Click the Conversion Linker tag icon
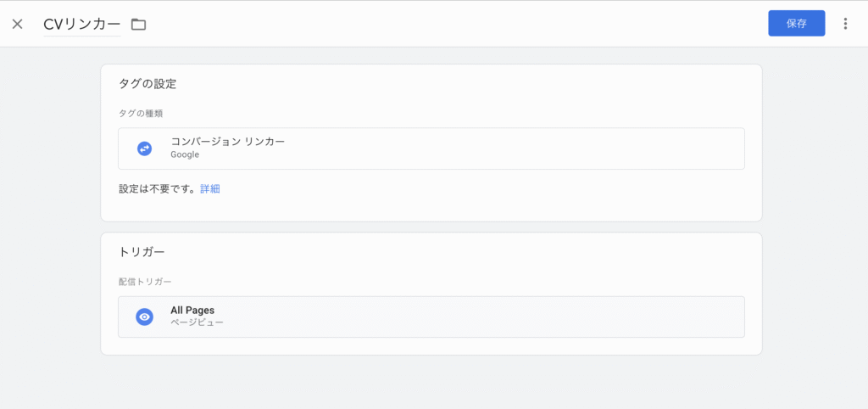868x409 pixels. 145,148
